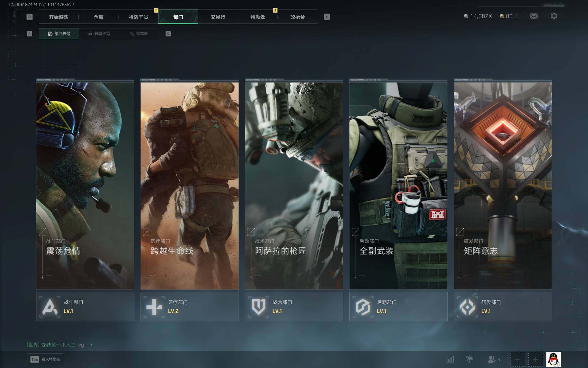Open the settings gear icon
Image resolution: width=588 pixels, height=368 pixels.
point(554,16)
